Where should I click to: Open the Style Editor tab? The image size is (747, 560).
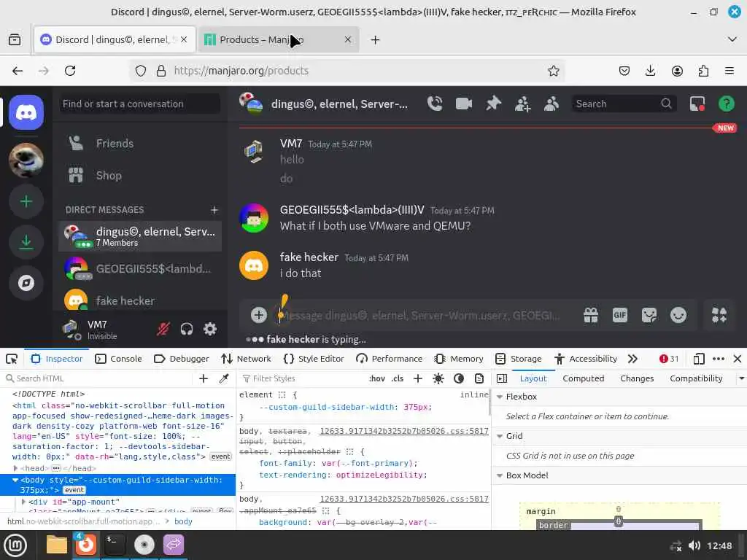pyautogui.click(x=314, y=359)
